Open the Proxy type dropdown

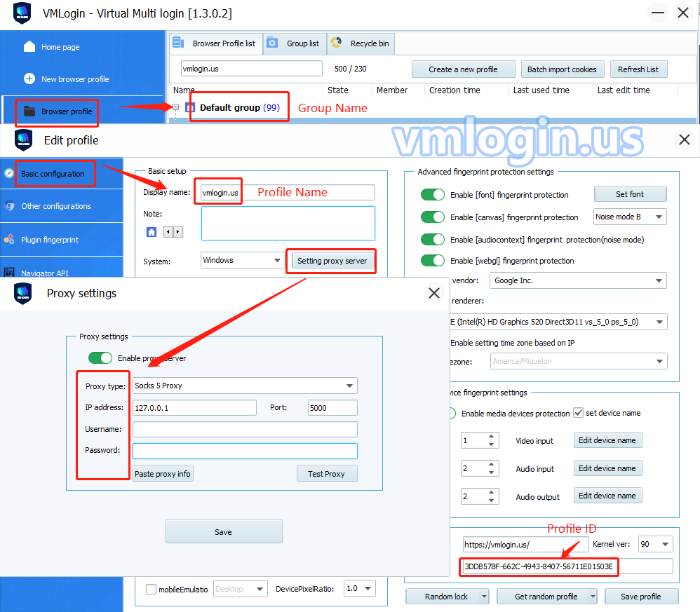coord(349,386)
